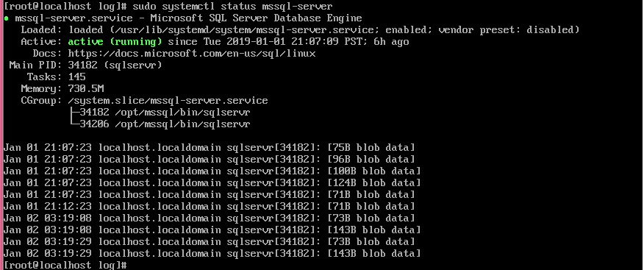644x270 pixels.
Task: Click first log line at Jan 02 03:19:08
Action: (209, 219)
